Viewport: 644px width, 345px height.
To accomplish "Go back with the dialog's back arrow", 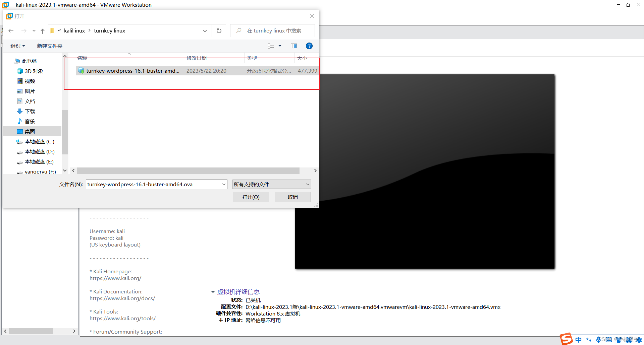I will coord(11,31).
